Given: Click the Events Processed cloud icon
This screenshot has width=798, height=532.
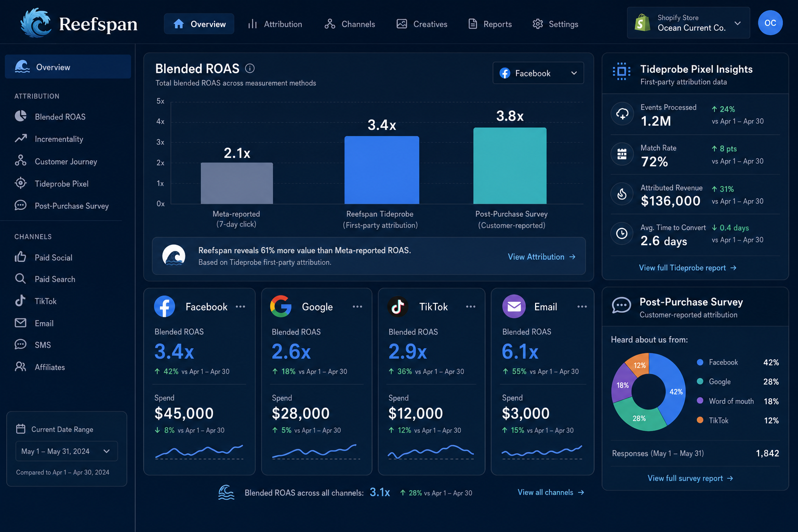Looking at the screenshot, I should click(622, 114).
